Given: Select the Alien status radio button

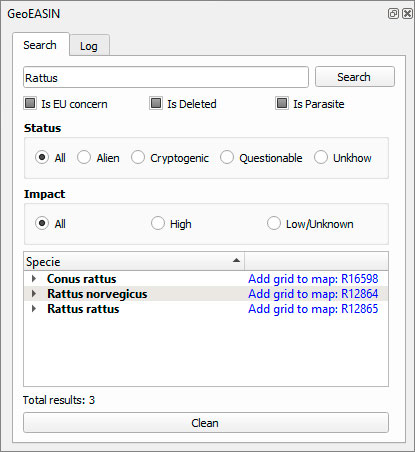Looking at the screenshot, I should 84,157.
